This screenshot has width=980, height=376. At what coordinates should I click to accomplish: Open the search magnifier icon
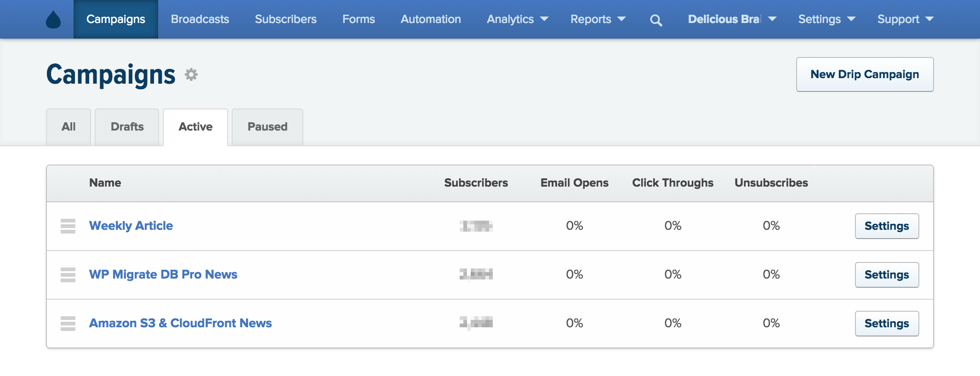pos(656,20)
